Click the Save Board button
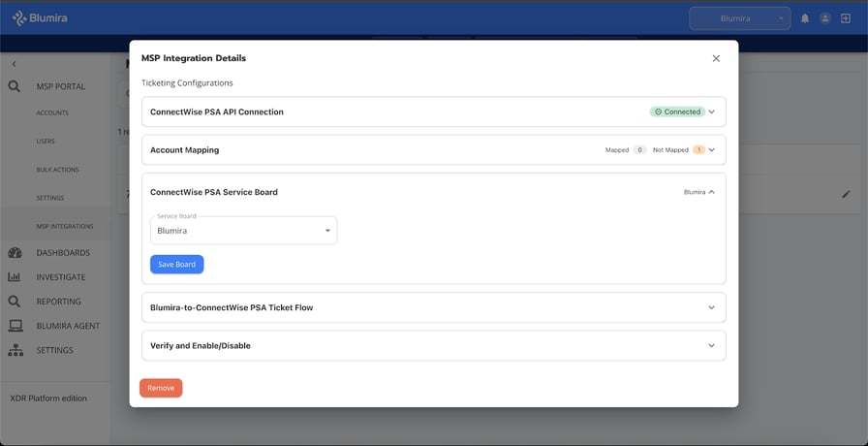The image size is (868, 446). [x=176, y=264]
